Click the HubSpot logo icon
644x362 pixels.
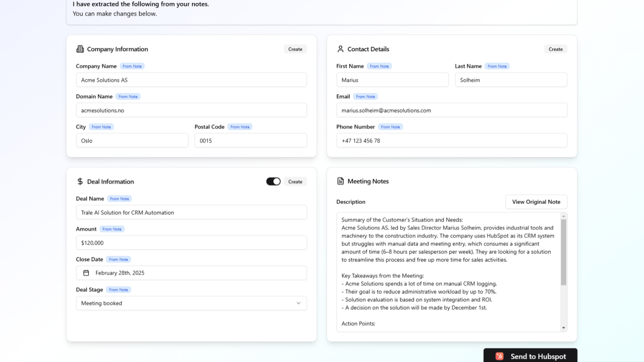tap(500, 356)
